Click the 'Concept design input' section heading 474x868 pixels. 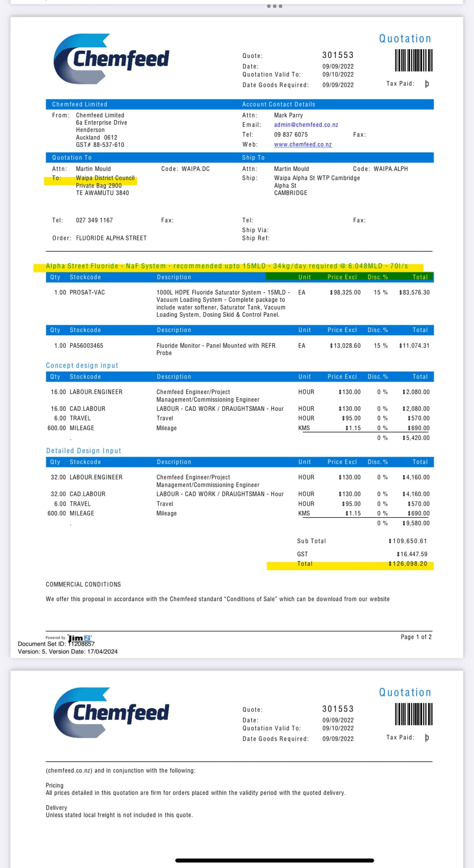82,365
